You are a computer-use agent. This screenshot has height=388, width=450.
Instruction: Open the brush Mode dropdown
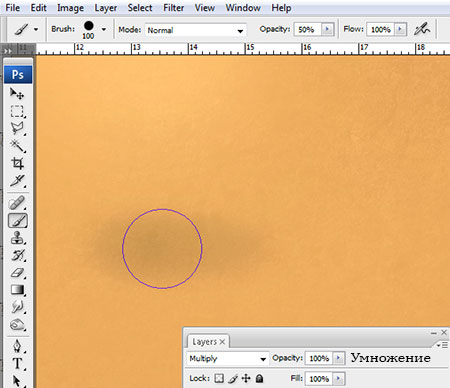tap(196, 30)
